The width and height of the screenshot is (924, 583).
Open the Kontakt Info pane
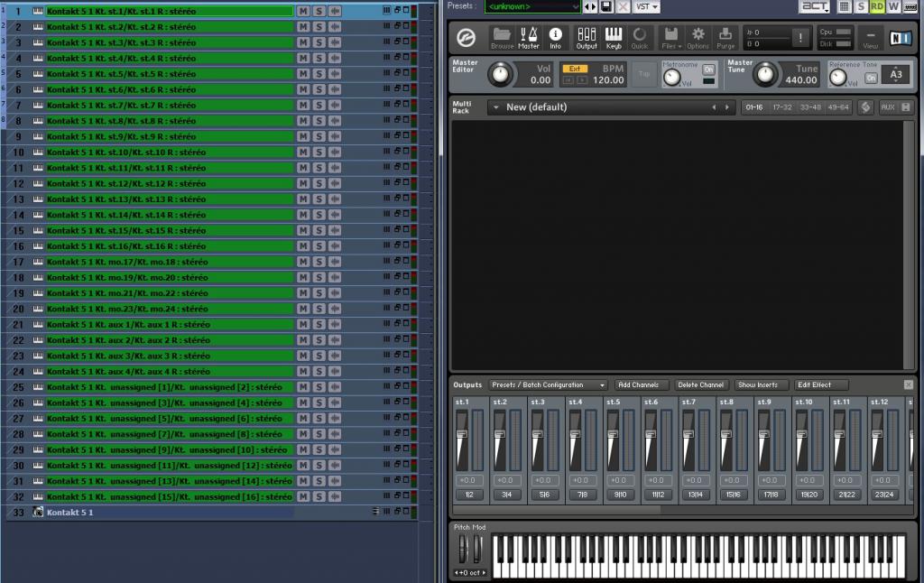tap(555, 38)
